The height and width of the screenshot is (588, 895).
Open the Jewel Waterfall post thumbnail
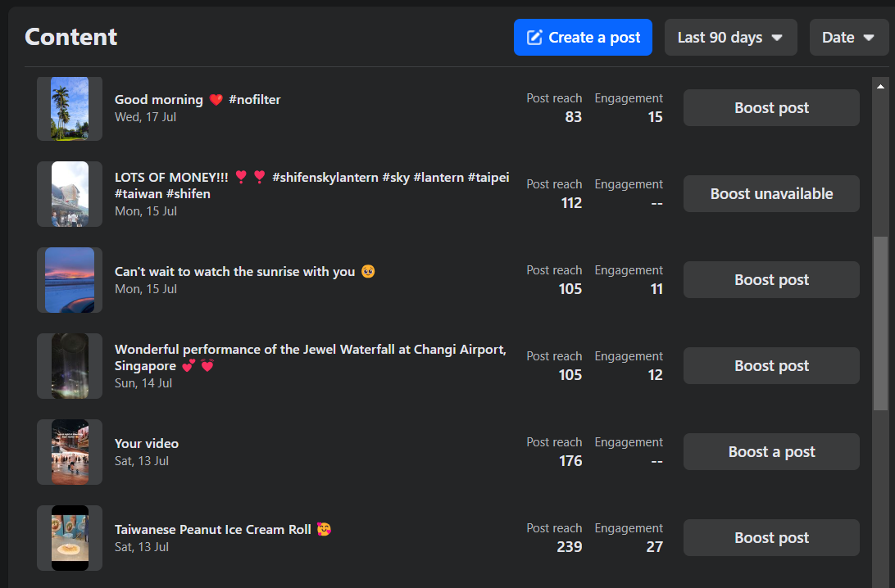coord(70,366)
